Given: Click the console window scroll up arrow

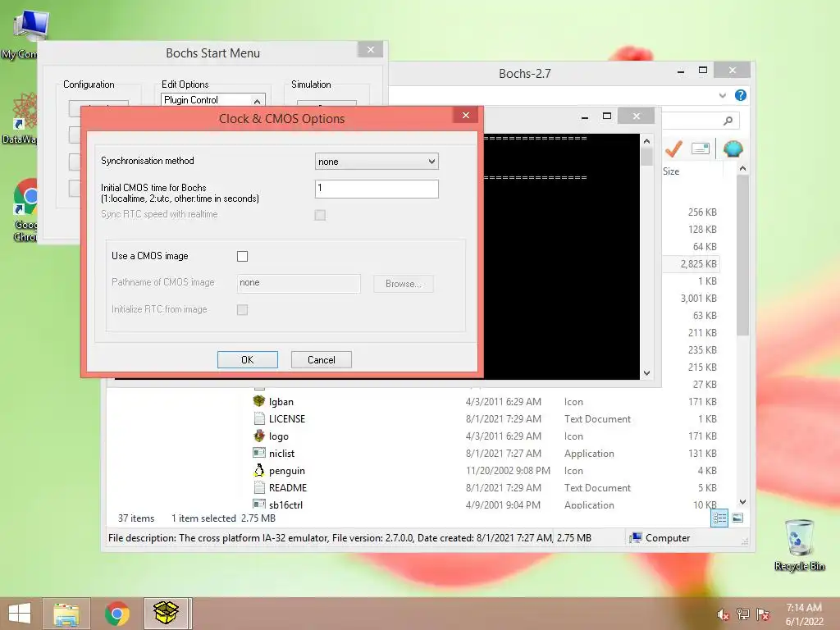Looking at the screenshot, I should tap(646, 141).
